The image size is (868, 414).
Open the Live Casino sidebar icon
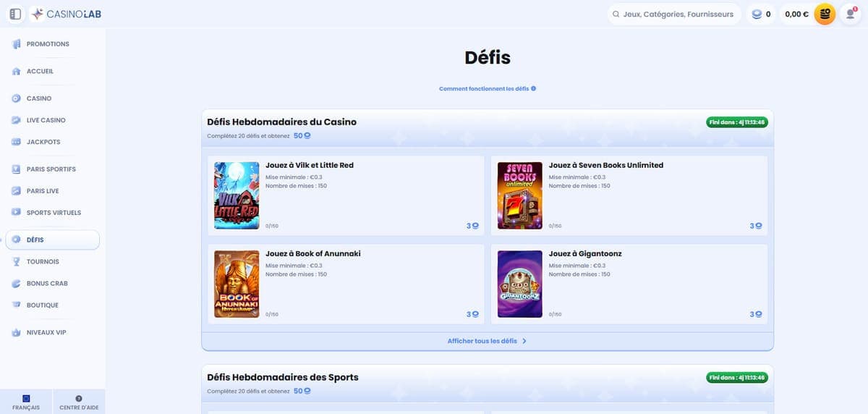click(16, 120)
